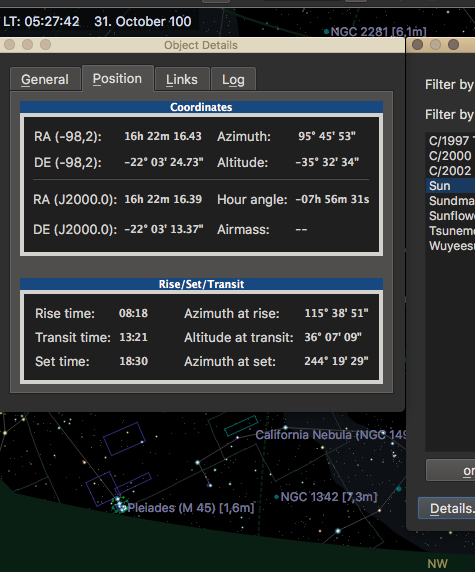Click the Pleiades star cluster marker

click(119, 505)
